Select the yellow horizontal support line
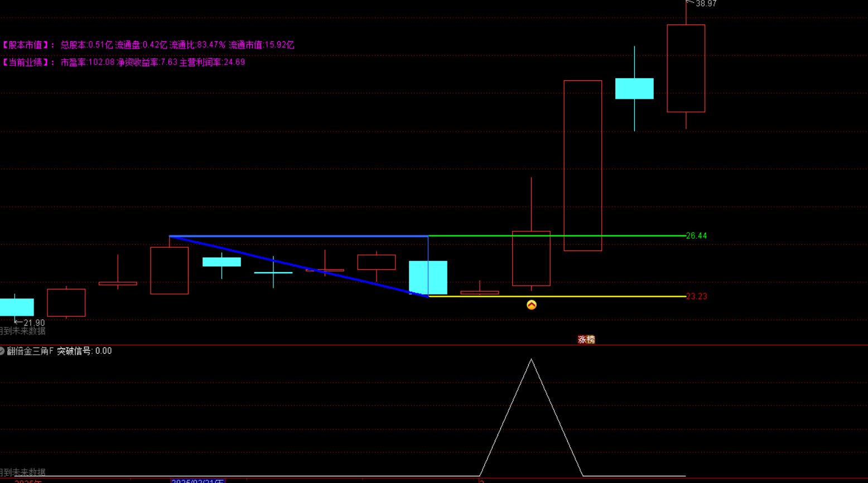This screenshot has height=483, width=868. (558, 296)
